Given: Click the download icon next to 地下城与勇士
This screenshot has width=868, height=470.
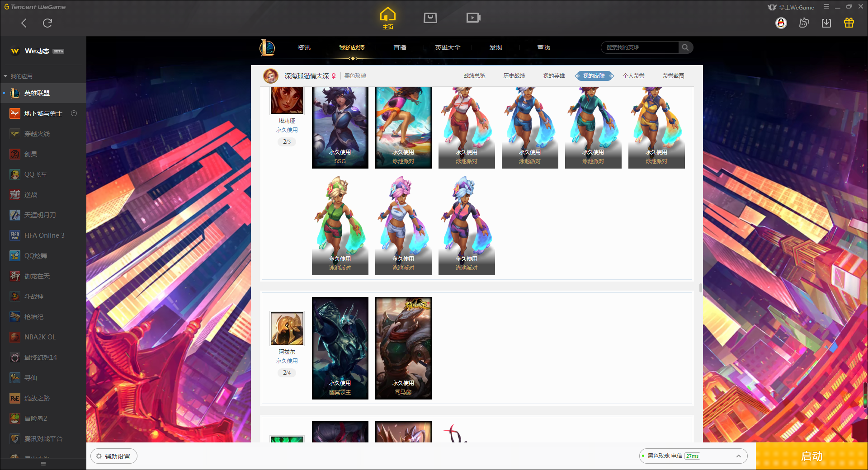Looking at the screenshot, I should 74,113.
